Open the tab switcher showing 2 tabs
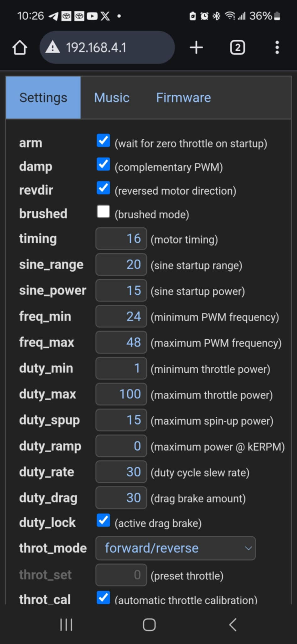The width and height of the screenshot is (297, 644). click(237, 47)
